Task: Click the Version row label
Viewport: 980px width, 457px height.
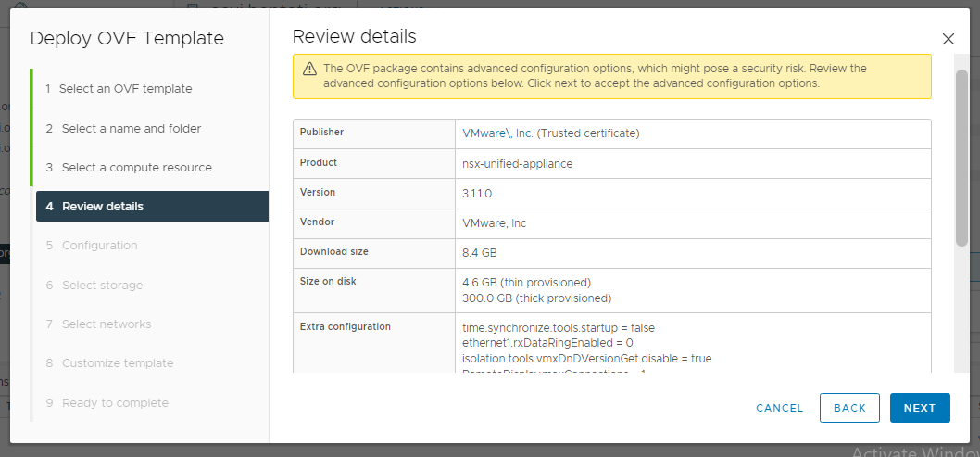Action: click(318, 192)
